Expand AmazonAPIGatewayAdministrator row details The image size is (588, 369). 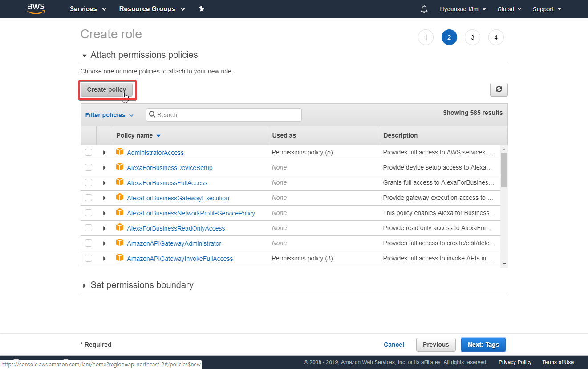click(x=104, y=243)
